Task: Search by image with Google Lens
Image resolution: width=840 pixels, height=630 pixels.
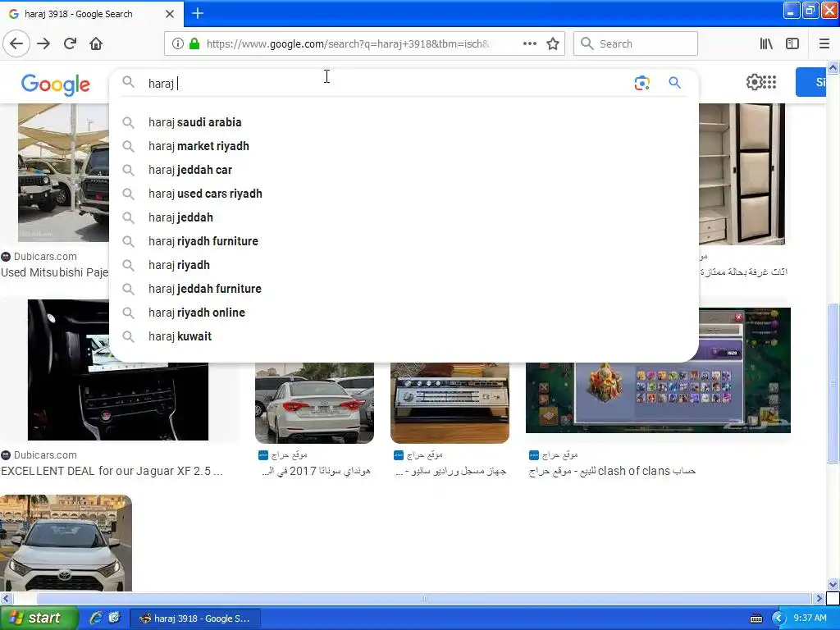Action: pos(641,83)
